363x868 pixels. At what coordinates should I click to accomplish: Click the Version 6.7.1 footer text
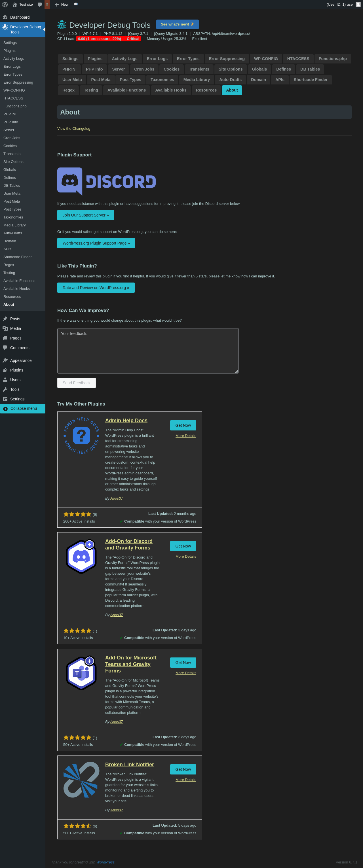346,862
